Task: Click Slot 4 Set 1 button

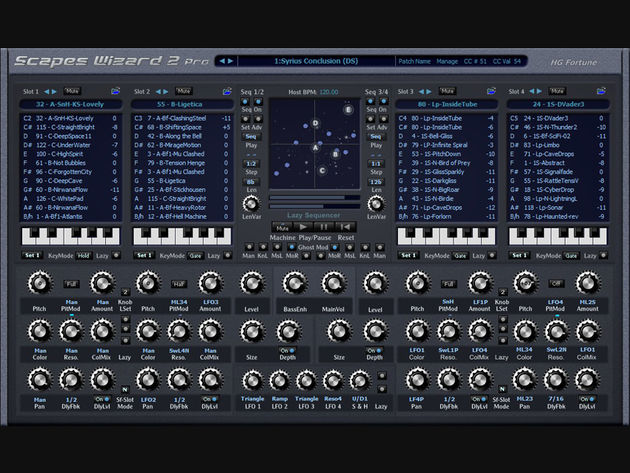Action: pyautogui.click(x=519, y=255)
